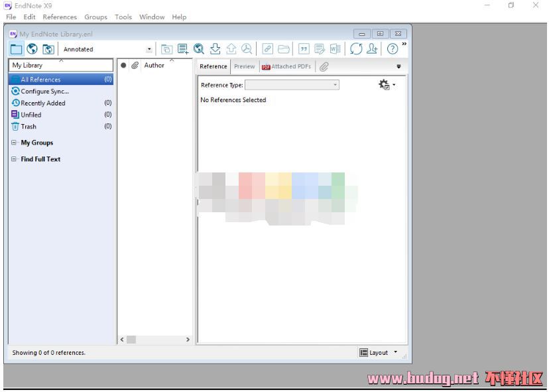Click Return to Word Processor icon

(335, 49)
